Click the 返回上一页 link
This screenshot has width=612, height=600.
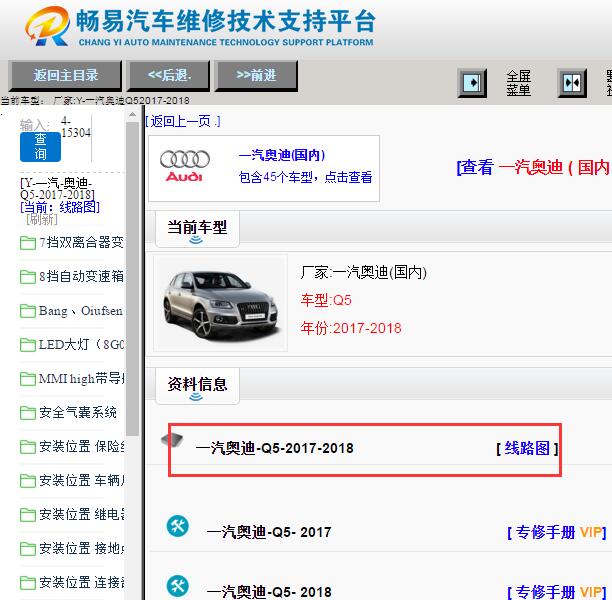point(183,121)
